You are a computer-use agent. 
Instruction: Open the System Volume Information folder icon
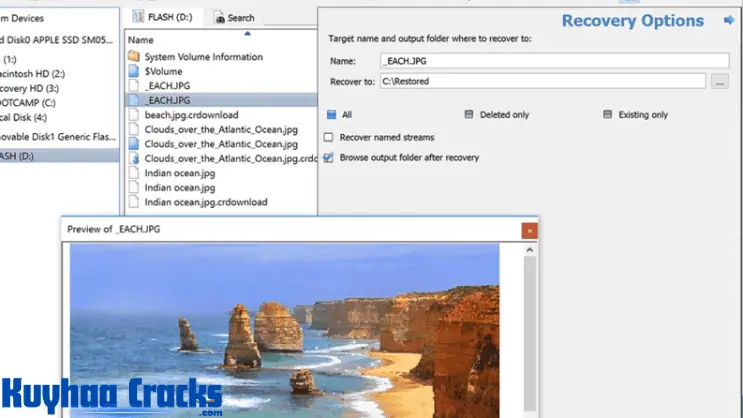tap(134, 56)
